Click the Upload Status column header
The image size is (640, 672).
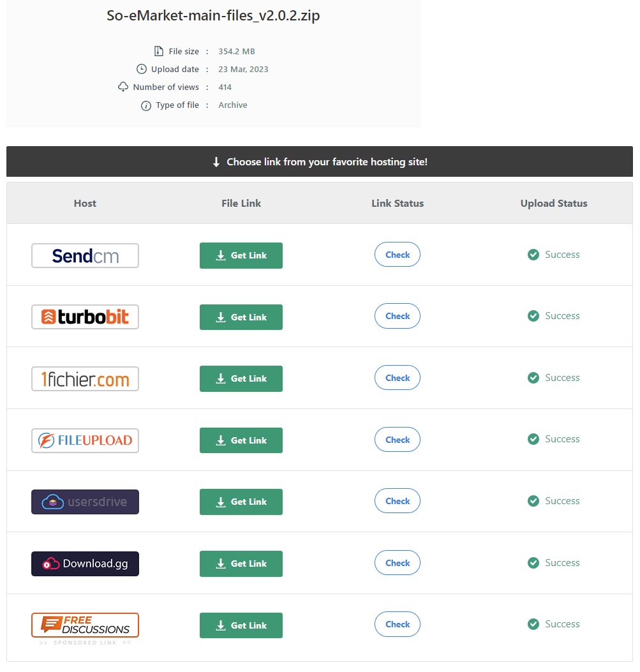[554, 204]
